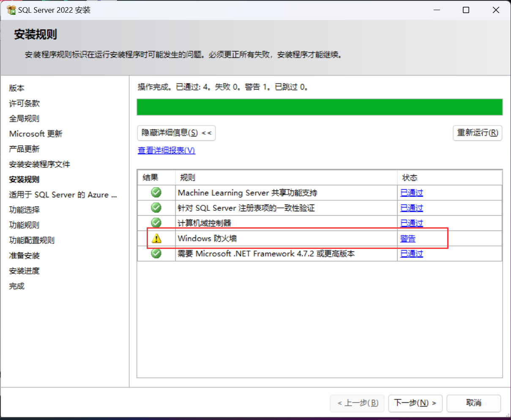Image resolution: width=511 pixels, height=420 pixels.
Task: Click rule text 针对 SQL Server 注册表项的一致性验证
Action: point(246,208)
